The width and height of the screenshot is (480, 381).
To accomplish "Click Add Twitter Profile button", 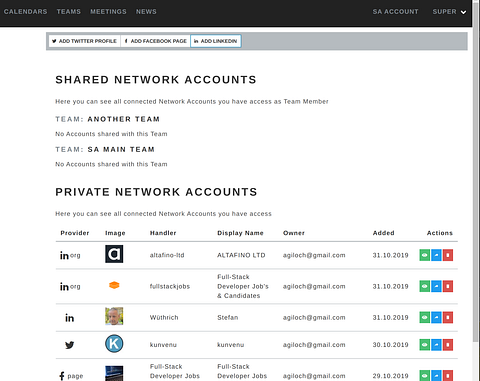I will coord(84,41).
